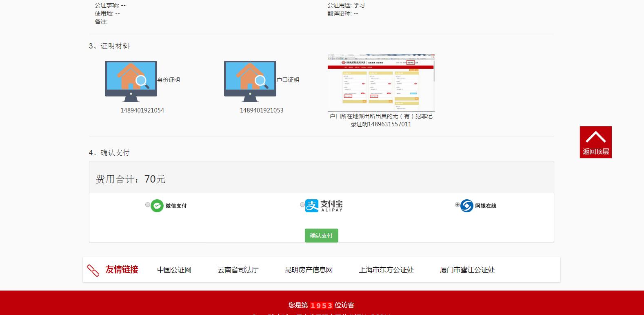This screenshot has height=315, width=644.
Task: Click the 身份证明 monitor house icon
Action: 131,81
